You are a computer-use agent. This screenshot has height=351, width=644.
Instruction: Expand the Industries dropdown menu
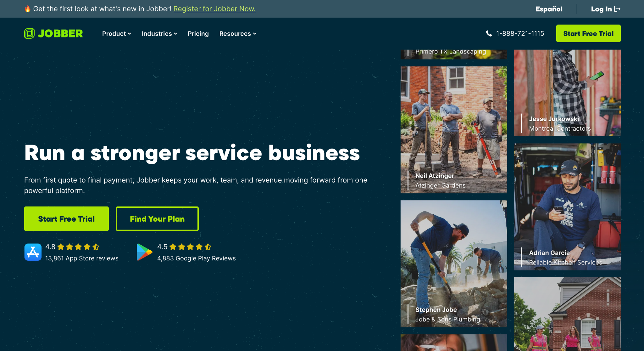(159, 34)
